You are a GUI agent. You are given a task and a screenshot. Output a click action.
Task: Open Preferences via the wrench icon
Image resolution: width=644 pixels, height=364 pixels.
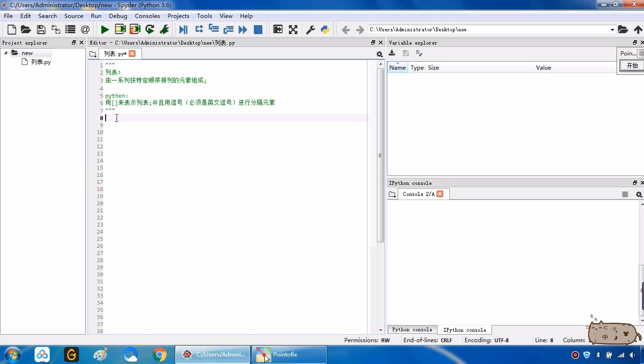tap(311, 30)
